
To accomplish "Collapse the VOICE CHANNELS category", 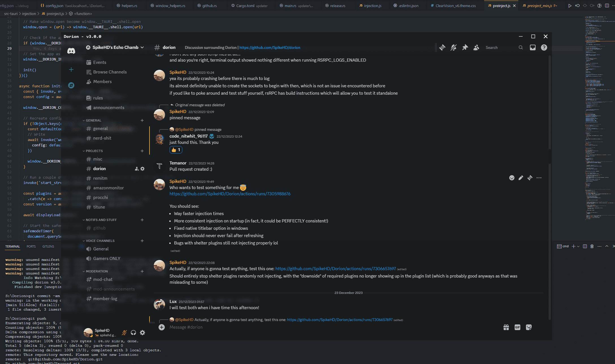I will click(x=100, y=241).
